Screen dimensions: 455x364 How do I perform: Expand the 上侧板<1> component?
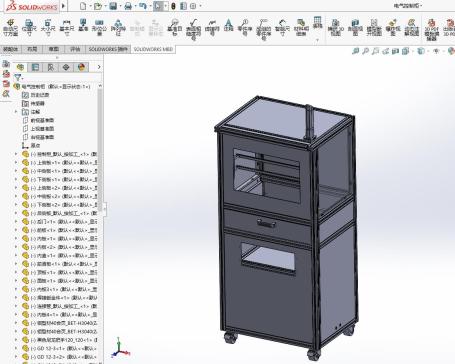pos(16,163)
